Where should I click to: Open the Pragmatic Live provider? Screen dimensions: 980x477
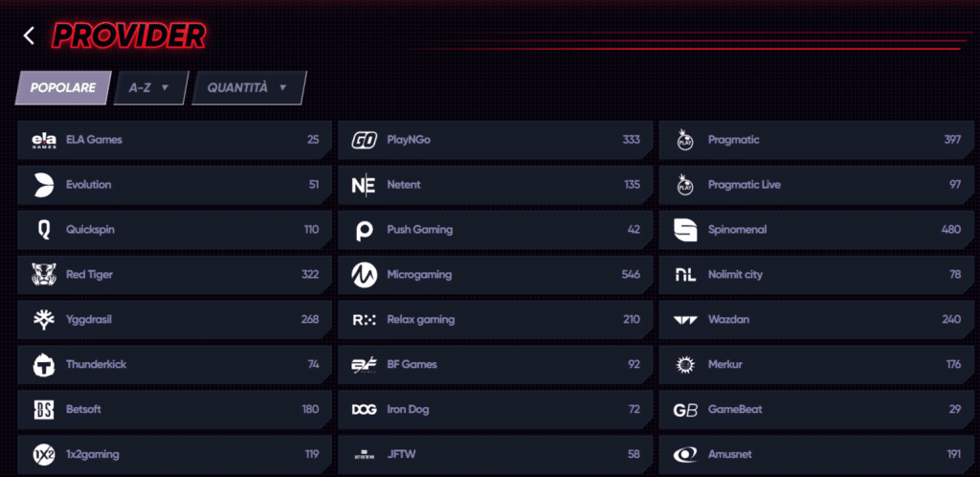[813, 185]
